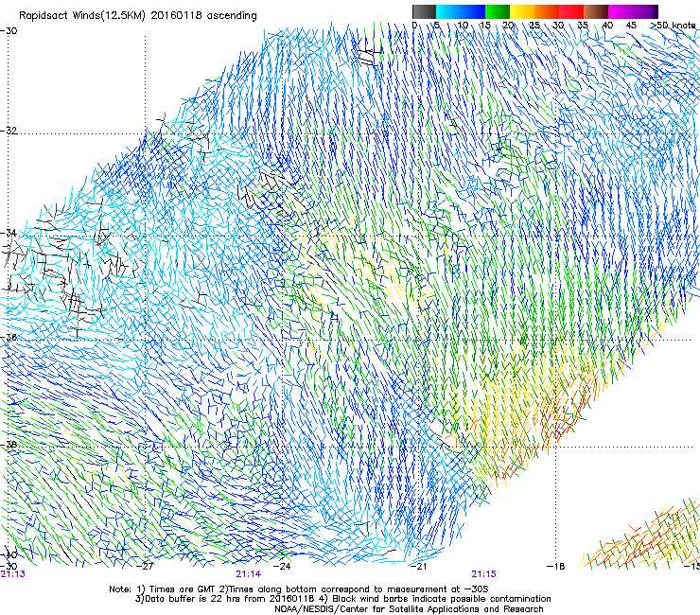Viewport: 700px width, 615px height.
Task: Click the dark purple 45-50 knots swatch
Action: 645,11
